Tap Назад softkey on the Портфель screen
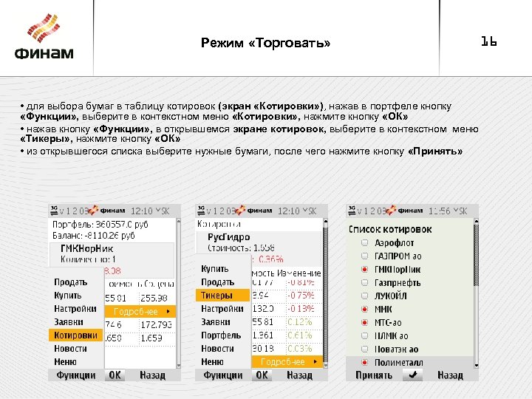Screen dimensions: 532x399 (x=153, y=375)
